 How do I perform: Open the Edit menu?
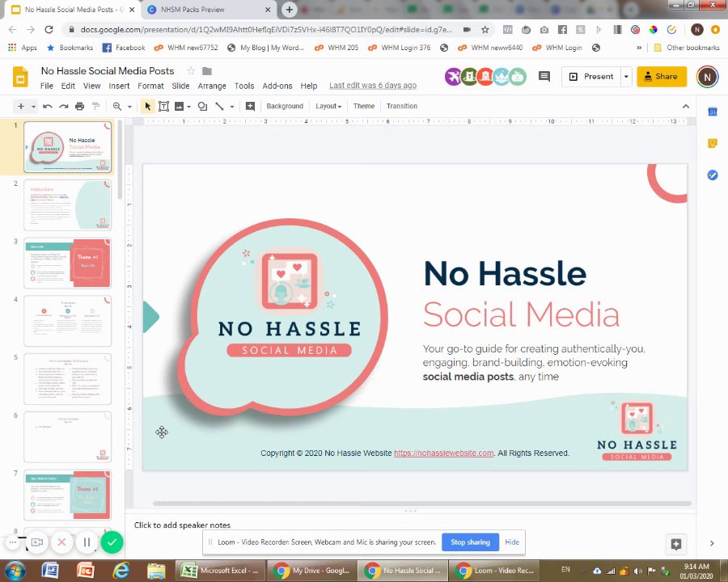pos(68,86)
